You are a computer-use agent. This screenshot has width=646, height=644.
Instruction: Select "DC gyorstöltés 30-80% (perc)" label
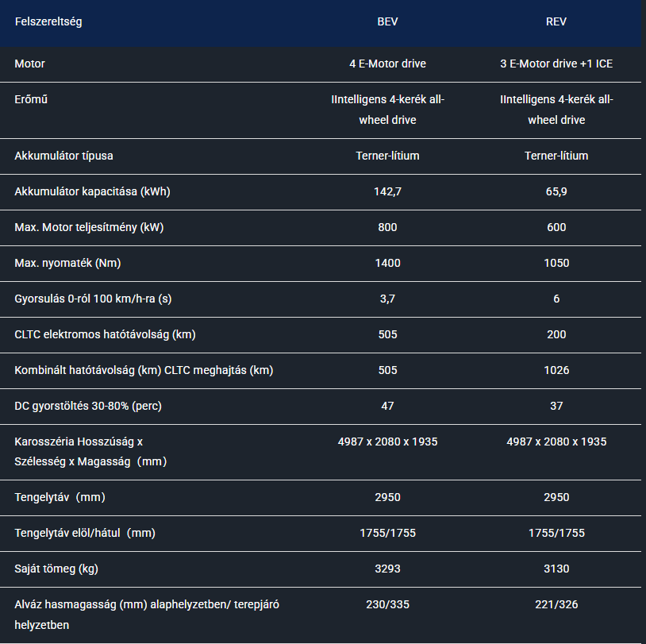88,406
